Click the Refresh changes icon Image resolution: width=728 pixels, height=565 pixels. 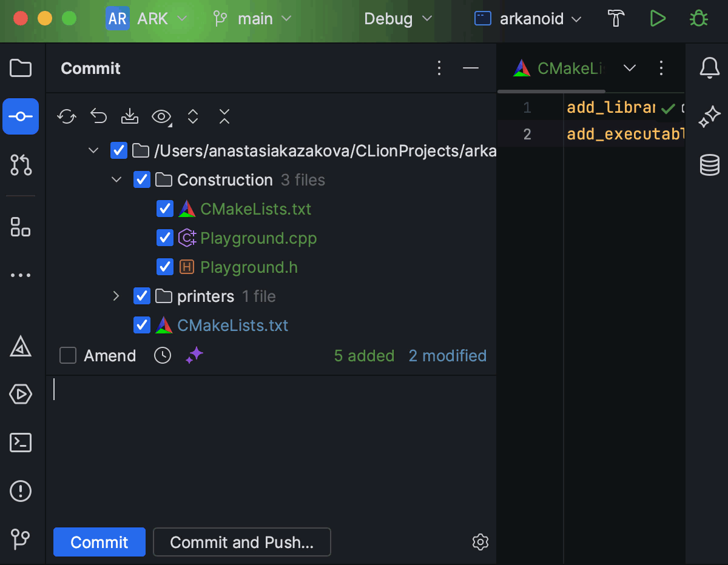coord(67,116)
